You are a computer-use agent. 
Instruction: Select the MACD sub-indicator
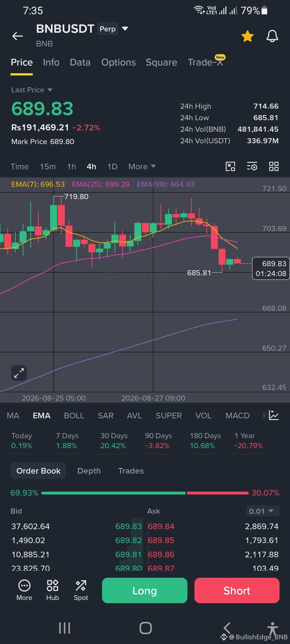tap(237, 415)
